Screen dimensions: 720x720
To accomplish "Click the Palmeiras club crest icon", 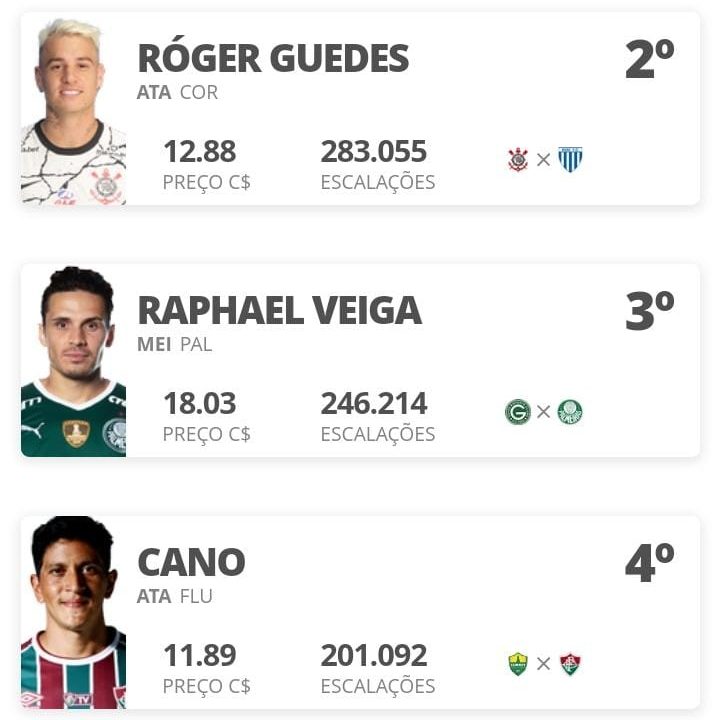I will (x=570, y=411).
